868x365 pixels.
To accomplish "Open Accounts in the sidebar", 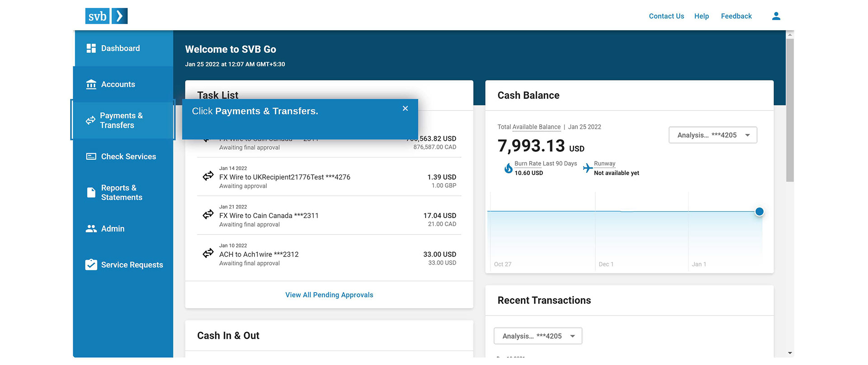I will tap(123, 85).
